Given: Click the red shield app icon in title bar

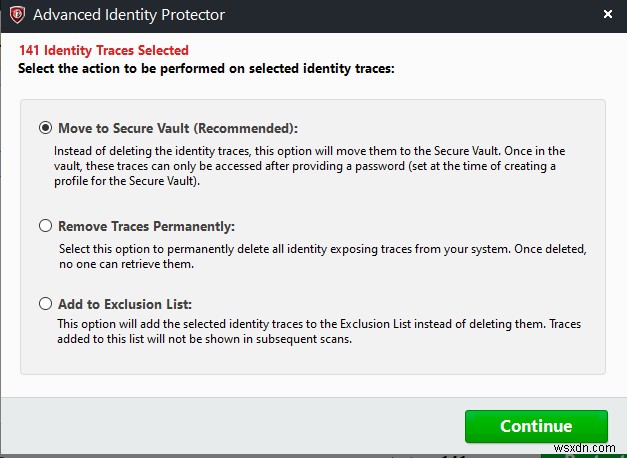Looking at the screenshot, I should tap(15, 15).
